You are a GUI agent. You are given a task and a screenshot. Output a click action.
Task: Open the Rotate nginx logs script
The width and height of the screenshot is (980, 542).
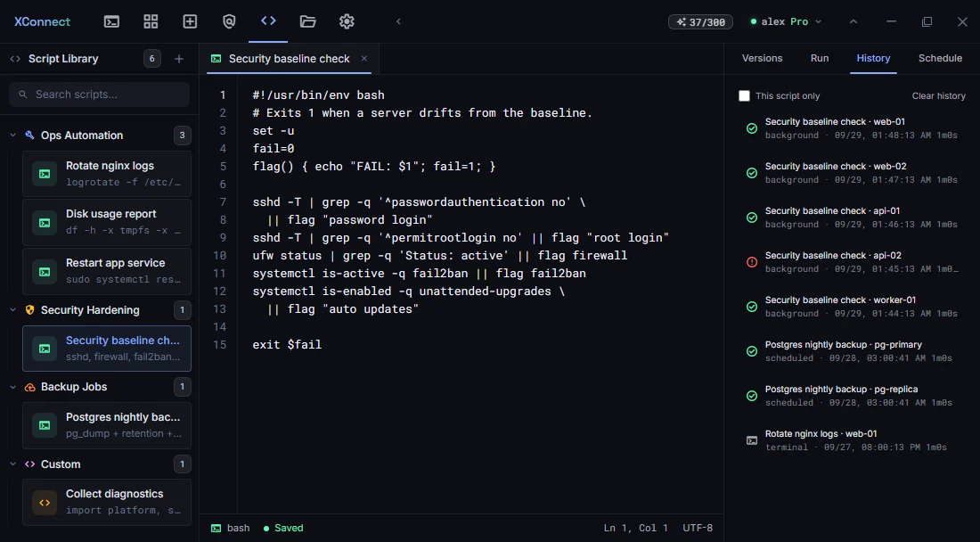[107, 174]
